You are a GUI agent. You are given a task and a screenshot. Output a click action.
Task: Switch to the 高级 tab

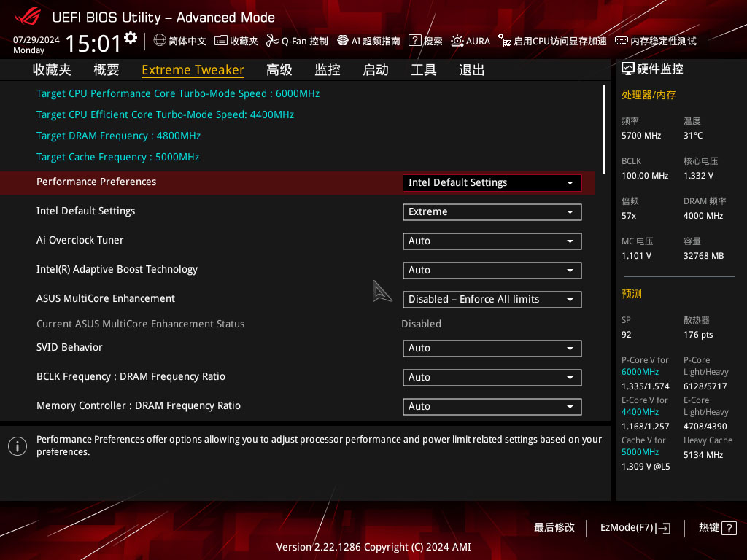pyautogui.click(x=279, y=70)
